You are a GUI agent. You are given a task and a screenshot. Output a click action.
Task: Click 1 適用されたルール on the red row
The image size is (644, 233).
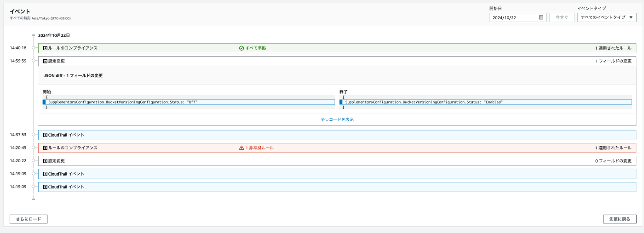point(613,148)
